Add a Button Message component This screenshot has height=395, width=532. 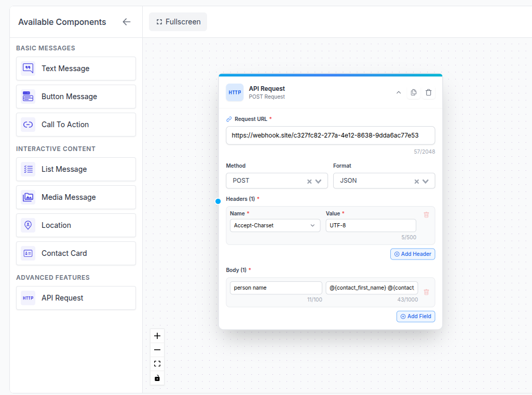[x=76, y=97]
